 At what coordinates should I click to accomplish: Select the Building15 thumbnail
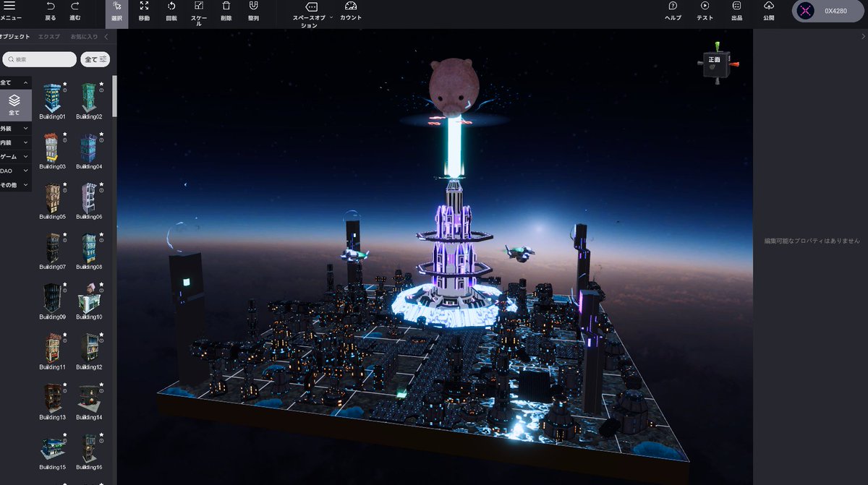pyautogui.click(x=52, y=448)
